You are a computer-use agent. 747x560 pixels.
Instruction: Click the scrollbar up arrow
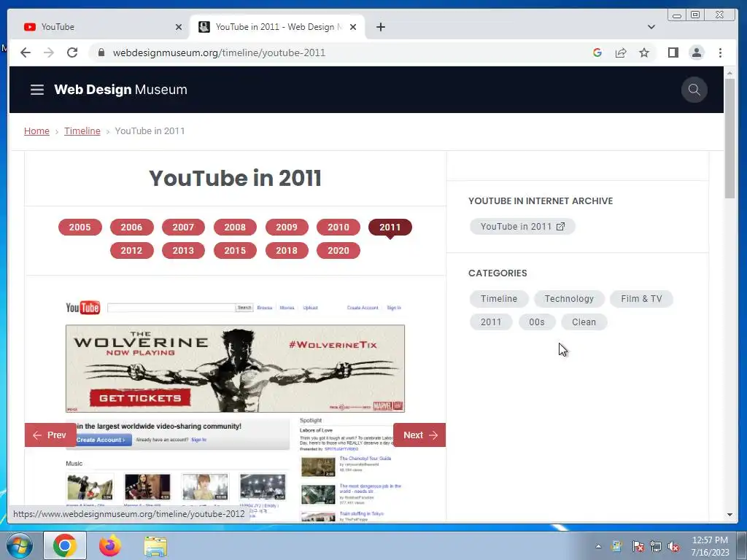point(729,73)
